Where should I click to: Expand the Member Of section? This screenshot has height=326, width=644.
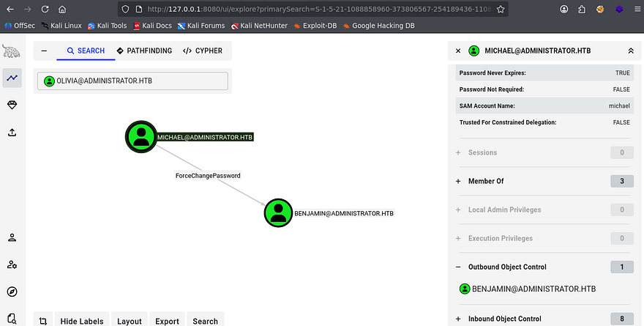click(458, 181)
